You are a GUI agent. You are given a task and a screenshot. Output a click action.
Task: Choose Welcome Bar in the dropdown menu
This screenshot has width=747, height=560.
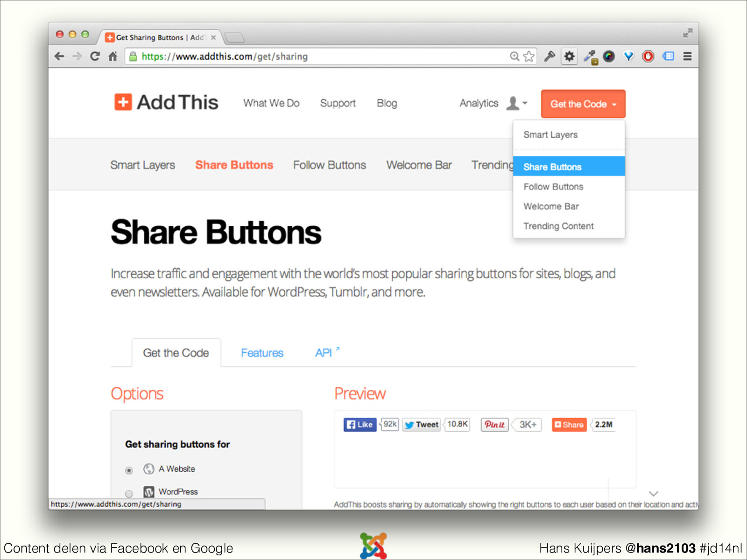point(569,206)
